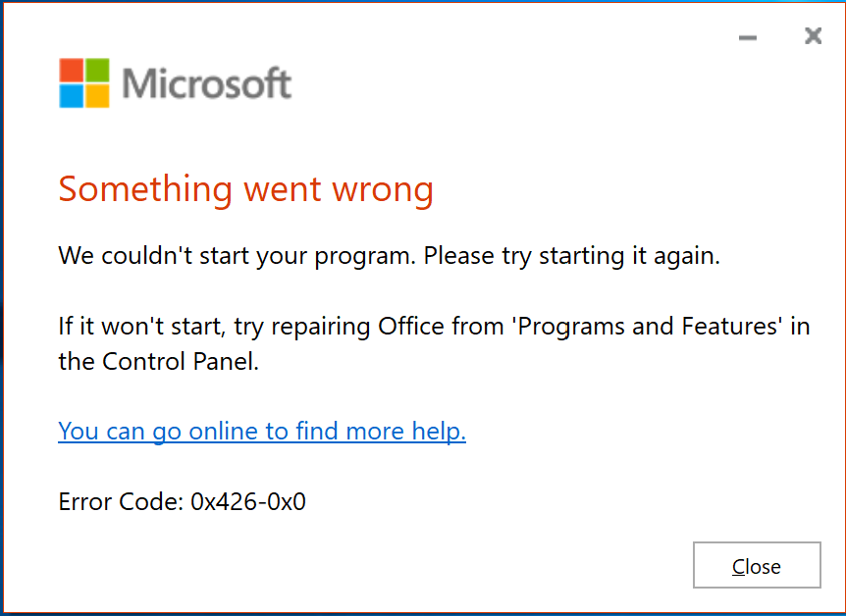Viewport: 846px width, 616px height.
Task: Click the word 'help' in the link
Action: pos(439,432)
